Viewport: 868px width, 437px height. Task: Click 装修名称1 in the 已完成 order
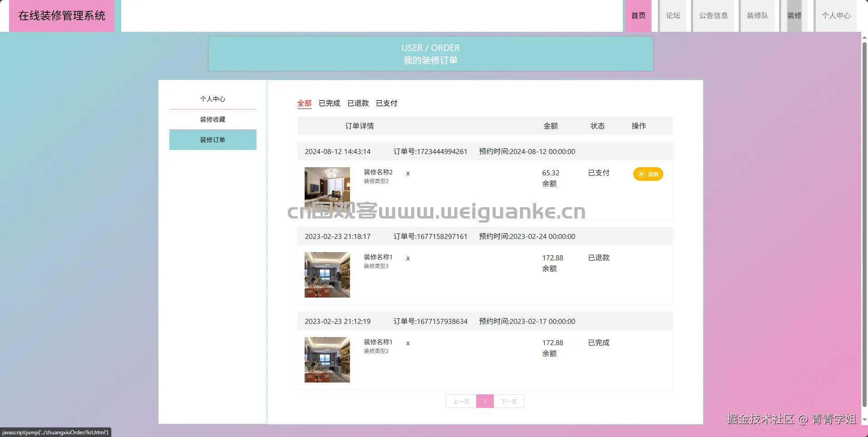(x=378, y=342)
